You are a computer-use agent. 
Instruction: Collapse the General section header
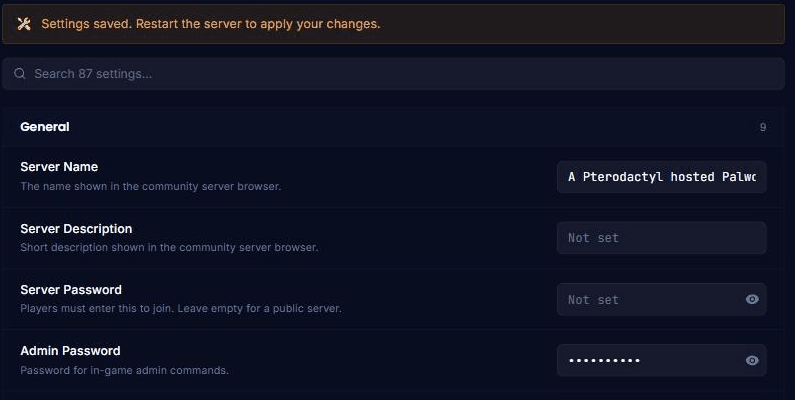point(393,127)
